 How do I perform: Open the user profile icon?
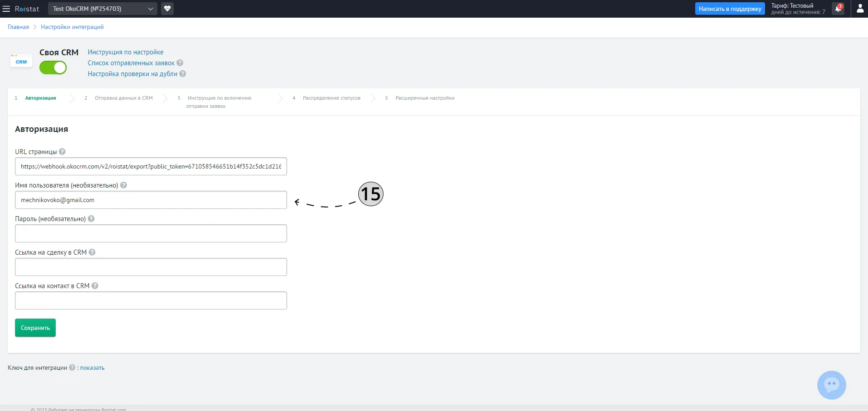click(x=860, y=9)
